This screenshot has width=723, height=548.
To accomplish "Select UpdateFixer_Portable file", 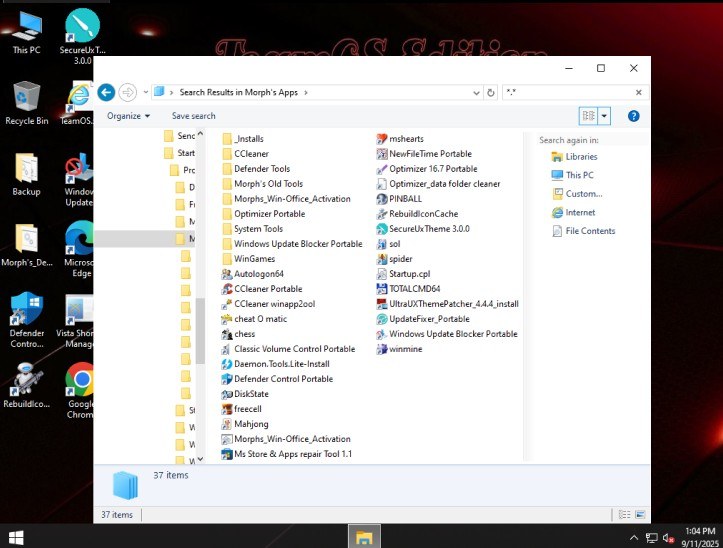I will (423, 319).
